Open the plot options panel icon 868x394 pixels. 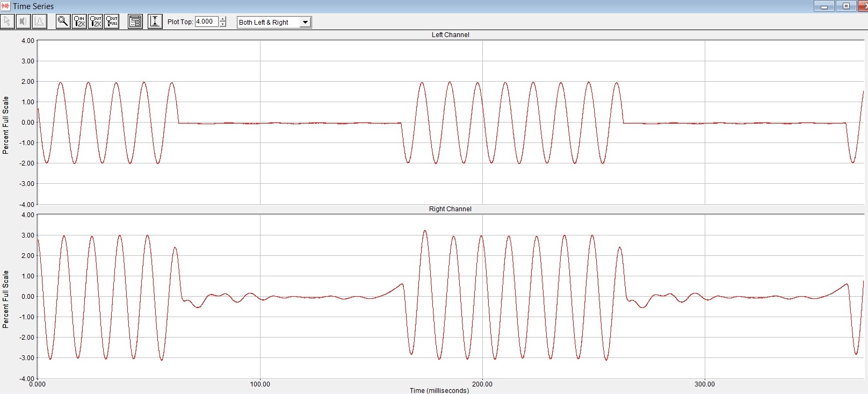[135, 22]
